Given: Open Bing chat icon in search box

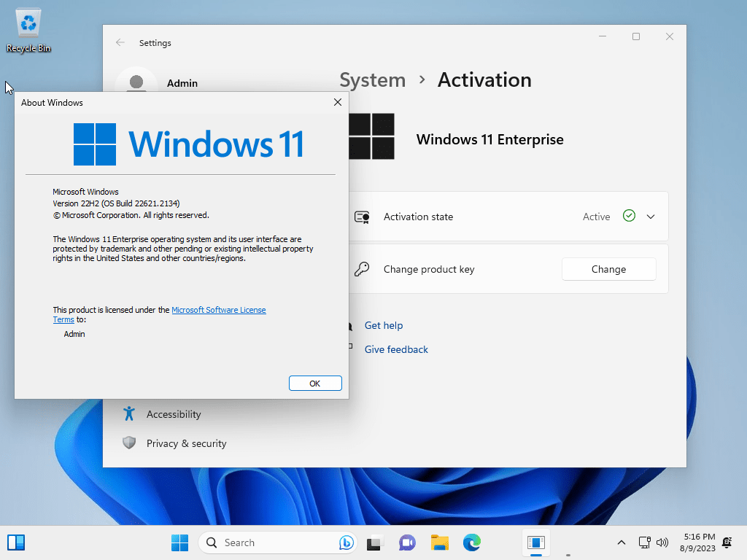Looking at the screenshot, I should [347, 542].
